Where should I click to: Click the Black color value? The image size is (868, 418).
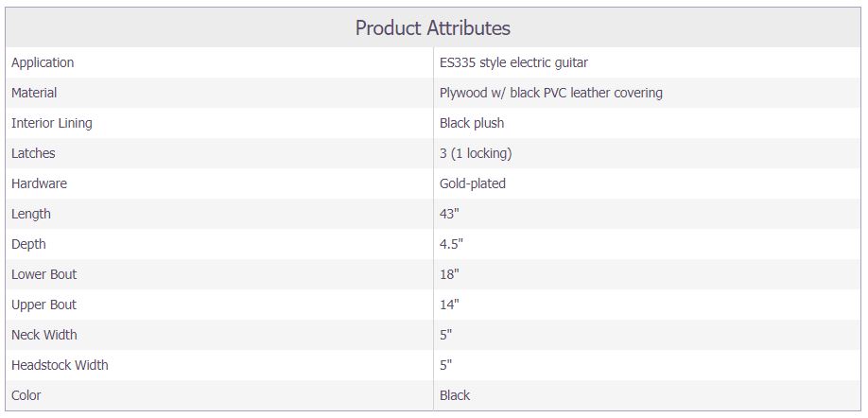click(455, 395)
